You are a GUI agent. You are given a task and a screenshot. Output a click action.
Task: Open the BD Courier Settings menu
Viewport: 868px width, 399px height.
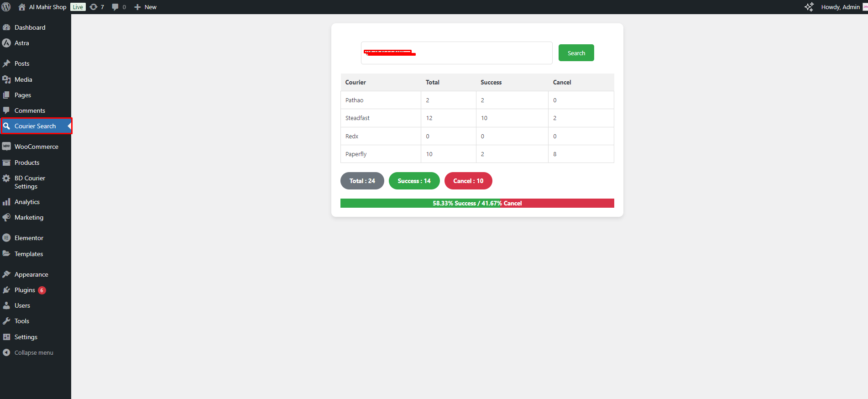(x=36, y=182)
